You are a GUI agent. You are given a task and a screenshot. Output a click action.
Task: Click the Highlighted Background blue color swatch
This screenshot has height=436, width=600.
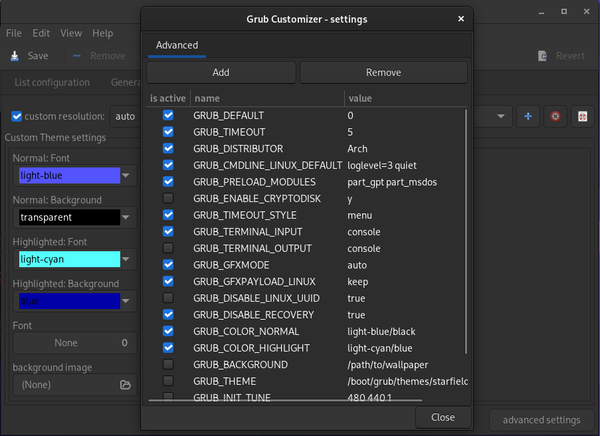66,301
